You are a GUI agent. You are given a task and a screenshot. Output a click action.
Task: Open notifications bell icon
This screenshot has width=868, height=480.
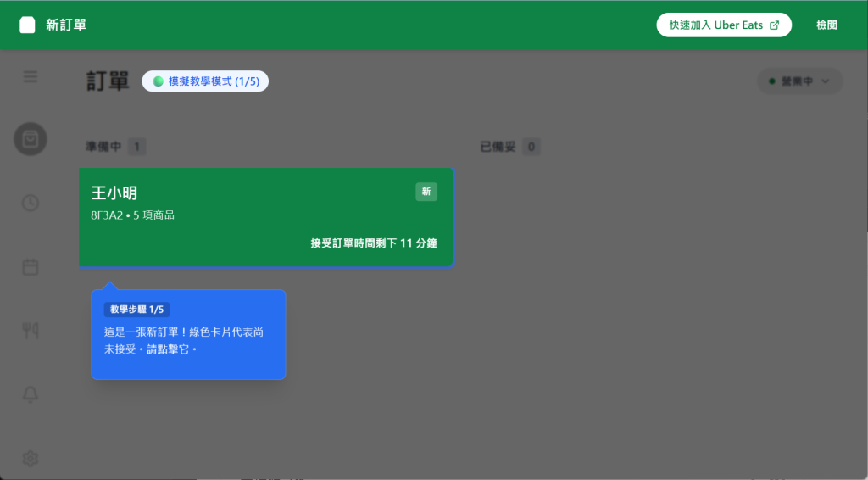[31, 394]
